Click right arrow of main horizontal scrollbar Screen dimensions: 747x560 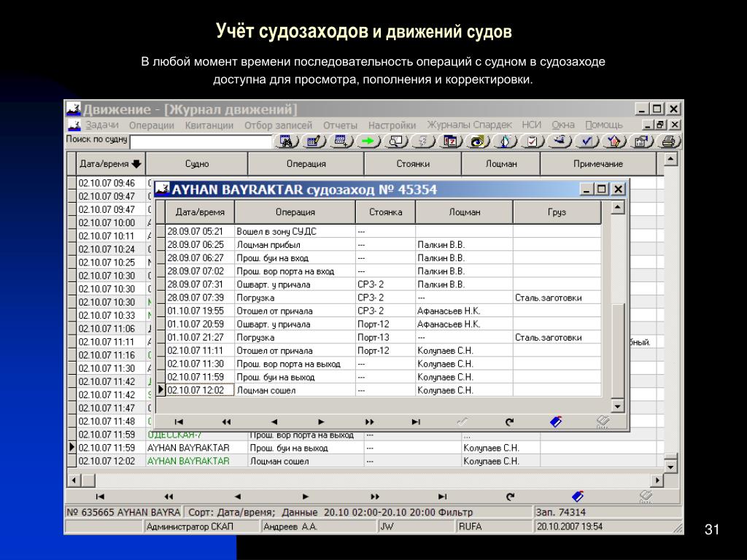(657, 480)
